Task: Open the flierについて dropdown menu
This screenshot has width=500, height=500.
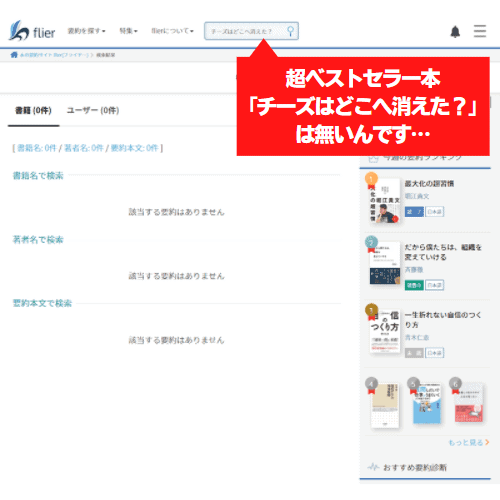Action: point(172,31)
